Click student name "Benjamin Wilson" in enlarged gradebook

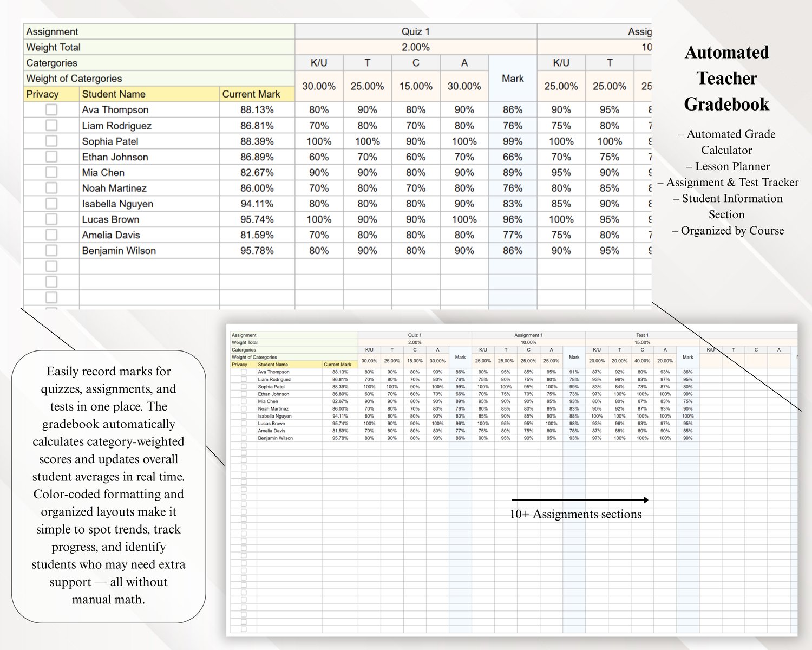119,251
